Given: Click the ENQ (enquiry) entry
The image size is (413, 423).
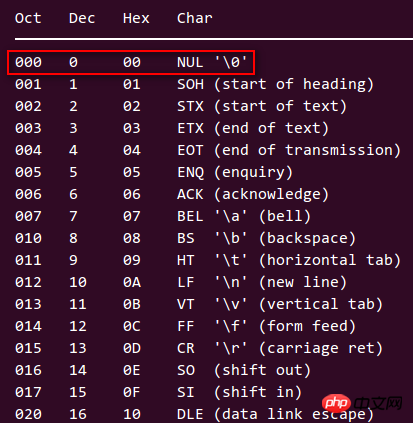Looking at the screenshot, I should 235,172.
